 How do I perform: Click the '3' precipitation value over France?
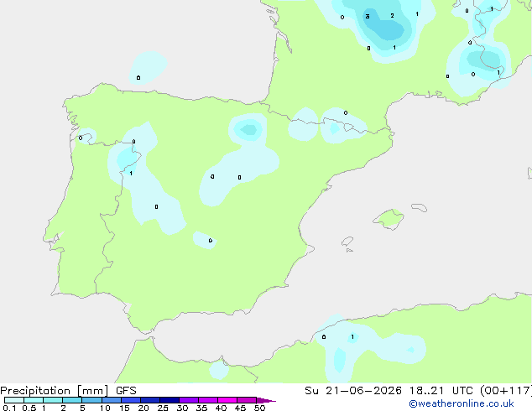(x=368, y=16)
